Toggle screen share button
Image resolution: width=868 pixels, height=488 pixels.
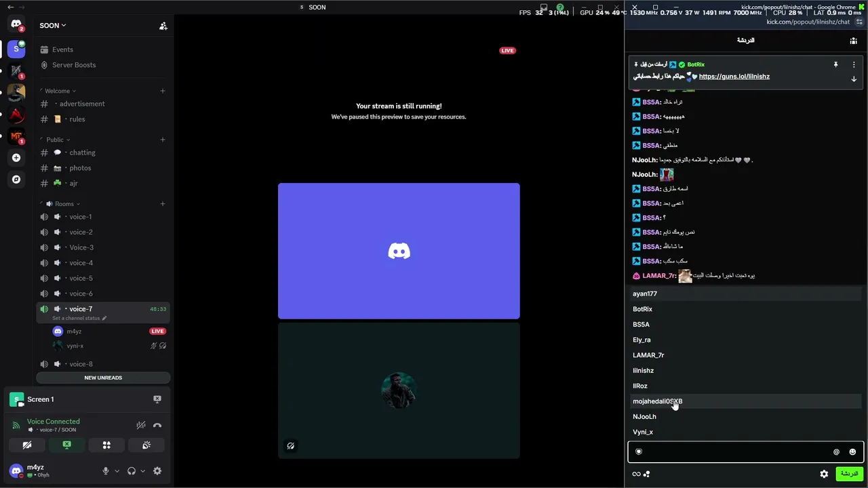point(66,445)
